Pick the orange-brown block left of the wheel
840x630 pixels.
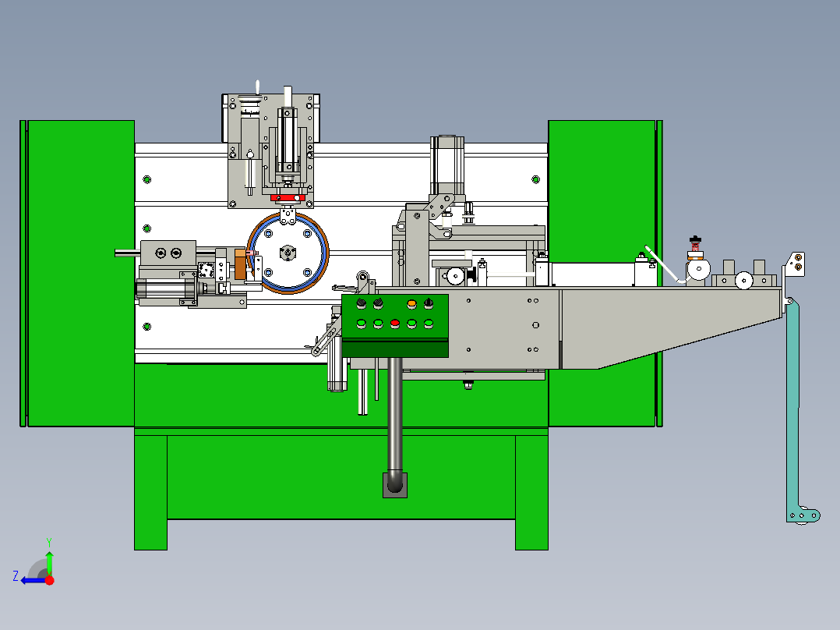[240, 264]
